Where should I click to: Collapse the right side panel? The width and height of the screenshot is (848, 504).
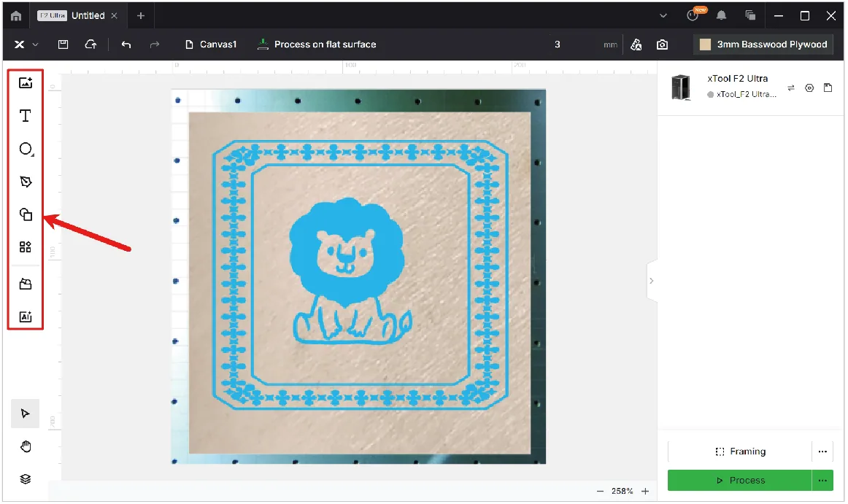click(651, 281)
